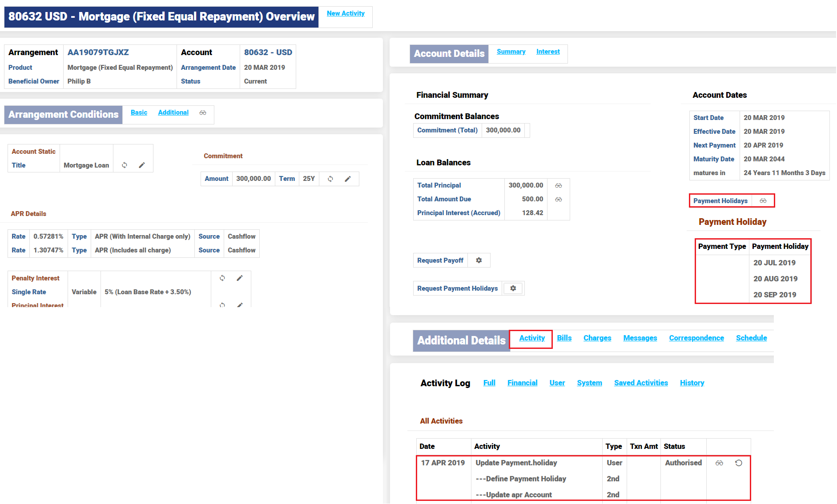Click the pencil edit icon for Account Static
837x504 pixels.
[142, 165]
